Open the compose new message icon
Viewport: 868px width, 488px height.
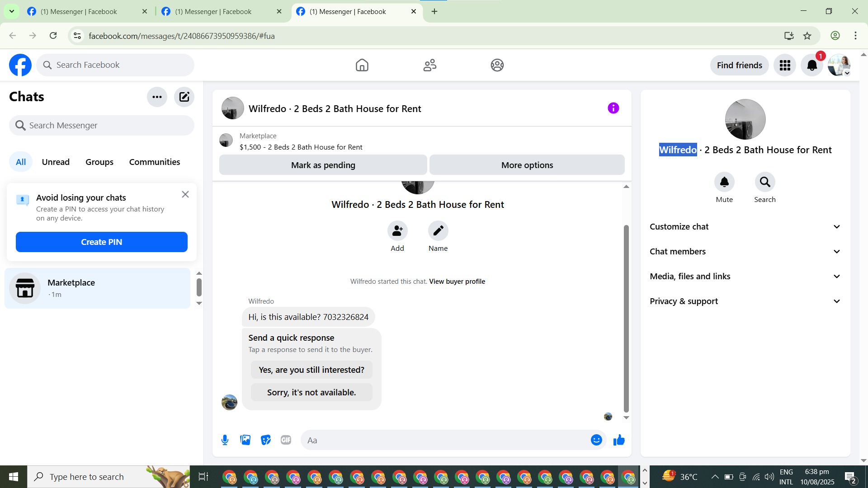point(184,97)
